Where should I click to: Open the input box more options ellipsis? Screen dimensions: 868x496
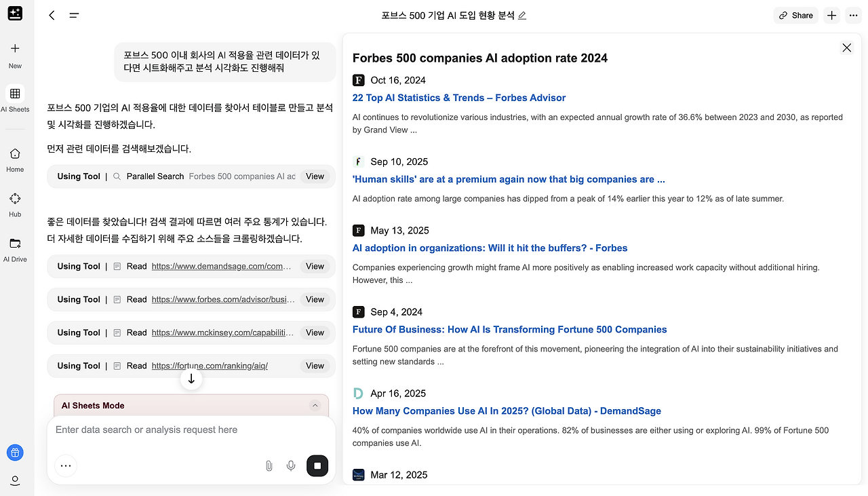tap(66, 466)
